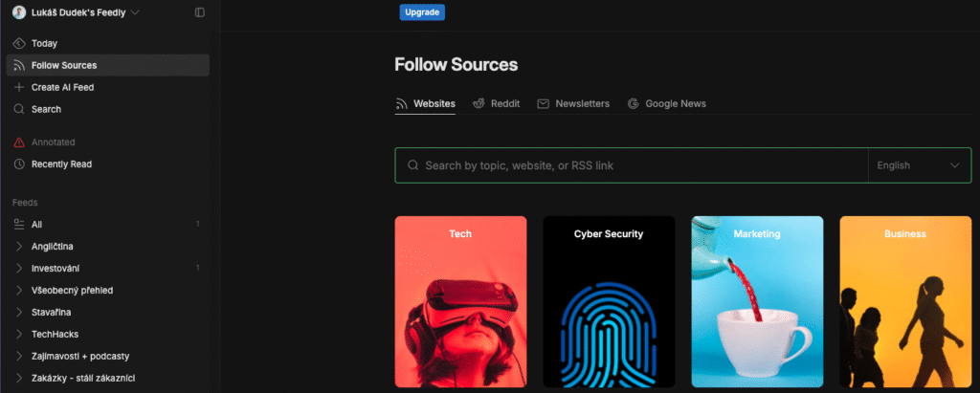The height and width of the screenshot is (393, 980).
Task: Open Recently Read via the clock icon
Action: tap(19, 164)
